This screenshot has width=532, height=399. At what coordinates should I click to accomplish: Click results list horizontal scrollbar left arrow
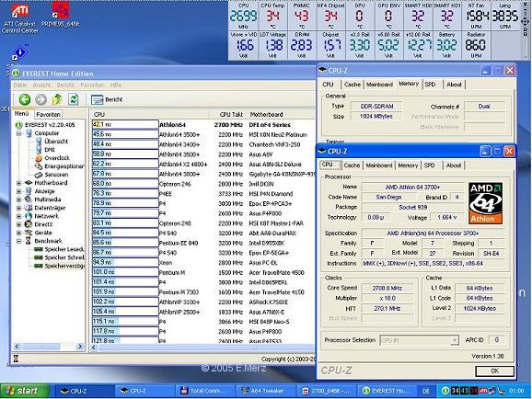(94, 348)
